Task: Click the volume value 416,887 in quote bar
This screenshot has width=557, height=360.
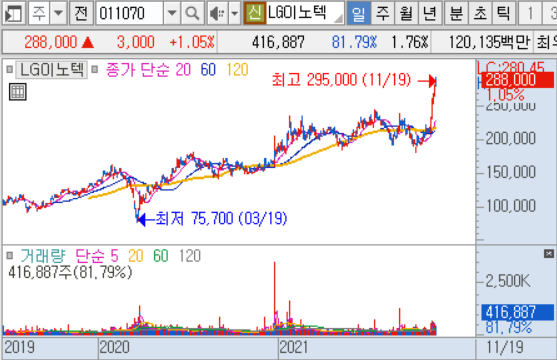Action: pyautogui.click(x=278, y=42)
